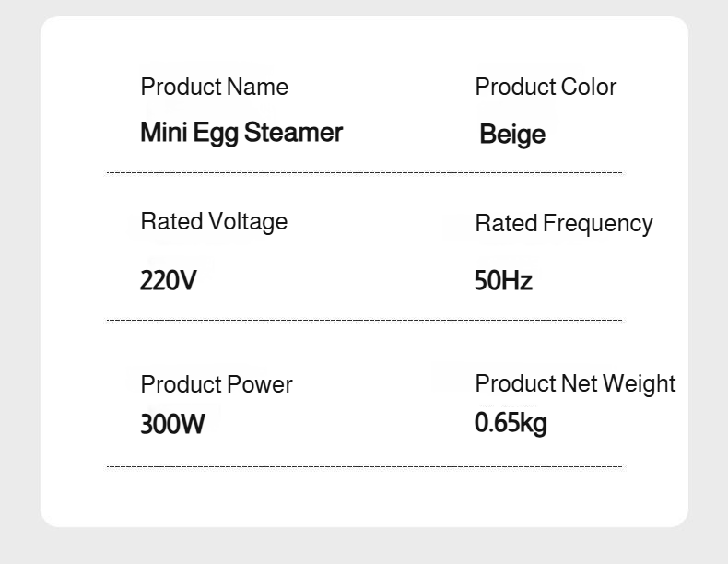The image size is (728, 564).
Task: Select the word Mini in product name
Action: tap(164, 133)
